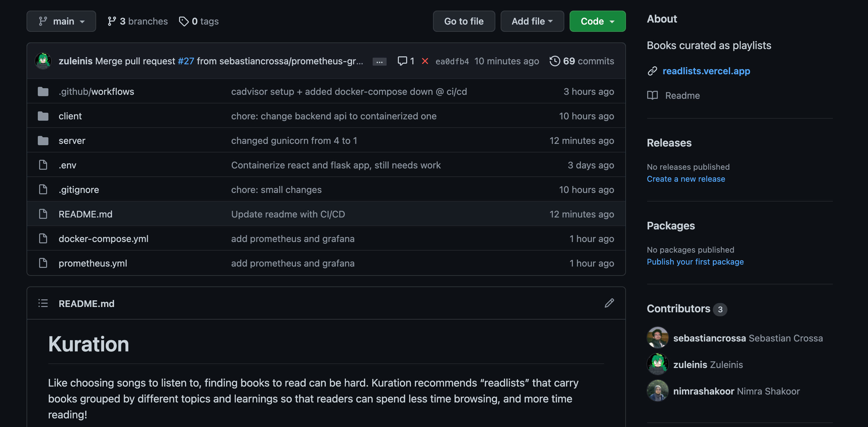Viewport: 868px width, 427px height.
Task: Click the pencil edit README icon
Action: (x=609, y=303)
